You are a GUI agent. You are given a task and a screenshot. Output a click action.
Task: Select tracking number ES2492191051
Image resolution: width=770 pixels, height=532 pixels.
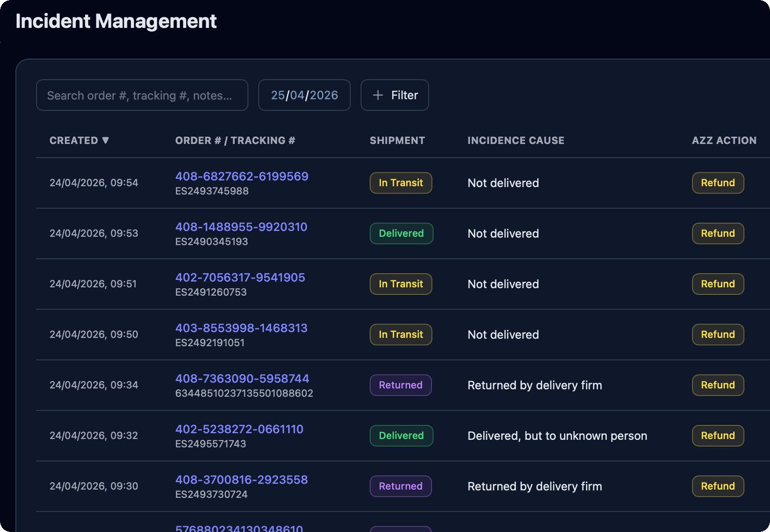[210, 343]
